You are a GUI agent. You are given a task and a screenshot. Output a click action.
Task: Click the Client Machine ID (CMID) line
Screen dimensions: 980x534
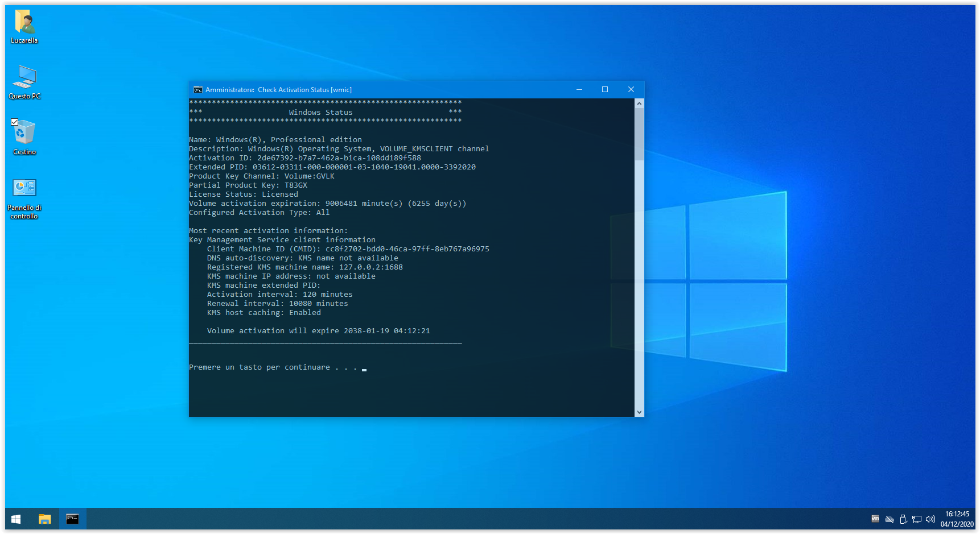coord(348,249)
